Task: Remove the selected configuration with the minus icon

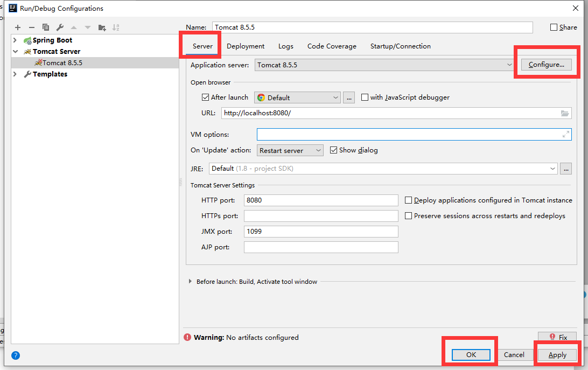Action: click(31, 27)
